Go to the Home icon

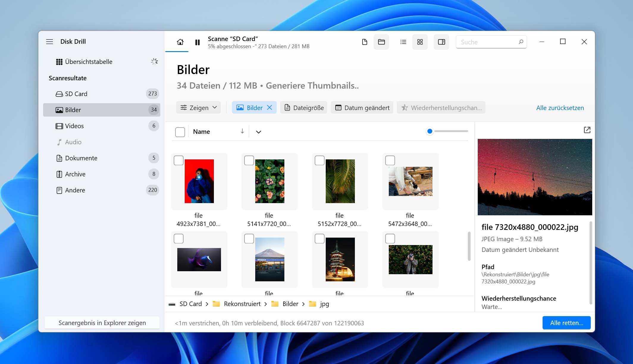(x=180, y=42)
